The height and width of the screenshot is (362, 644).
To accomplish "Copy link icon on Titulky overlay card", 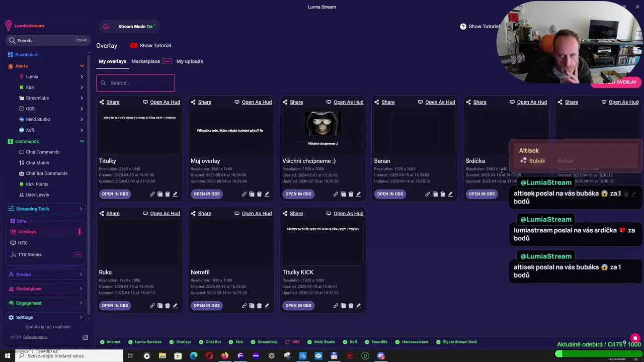I will (152, 194).
